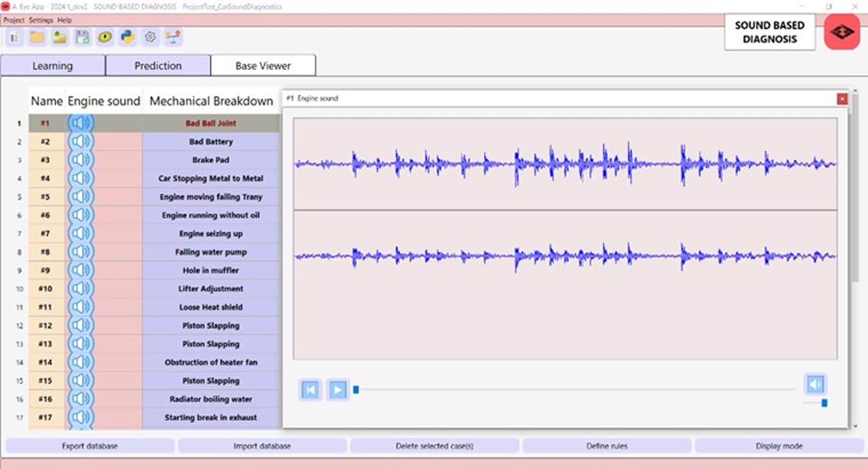The height and width of the screenshot is (469, 868).
Task: Select the Loose Heat shield row
Action: (x=211, y=307)
